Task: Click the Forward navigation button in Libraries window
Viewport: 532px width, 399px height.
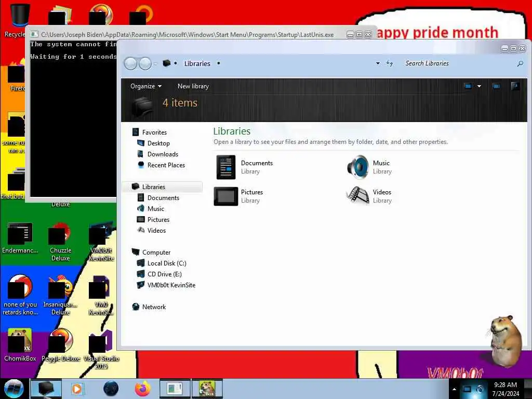Action: (x=145, y=63)
